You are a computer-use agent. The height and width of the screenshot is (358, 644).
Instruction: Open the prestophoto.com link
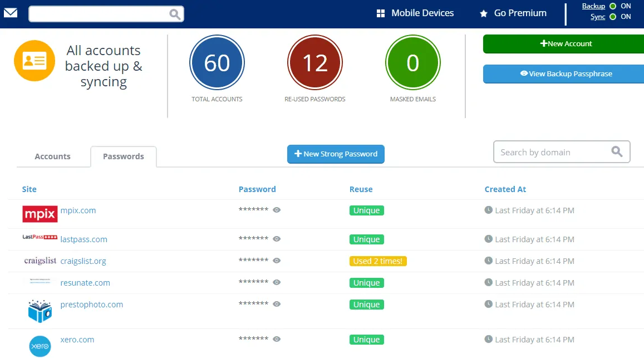[92, 305]
